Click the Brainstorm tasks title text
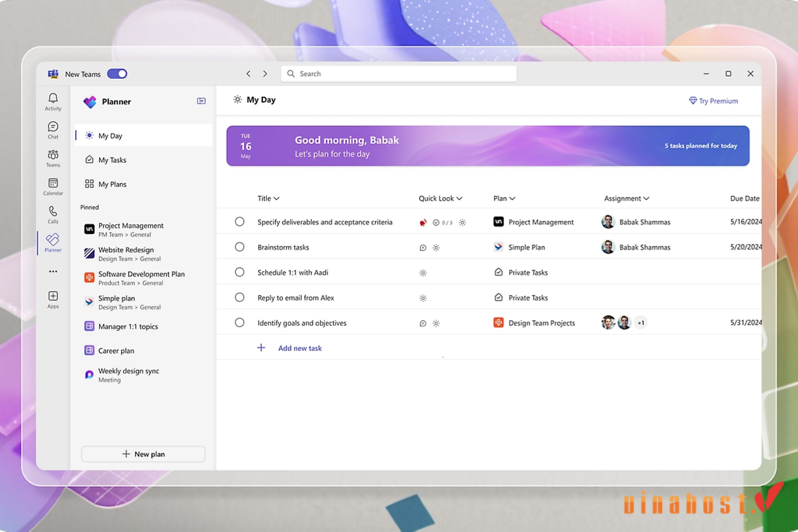Viewport: 798px width, 532px height. point(283,247)
